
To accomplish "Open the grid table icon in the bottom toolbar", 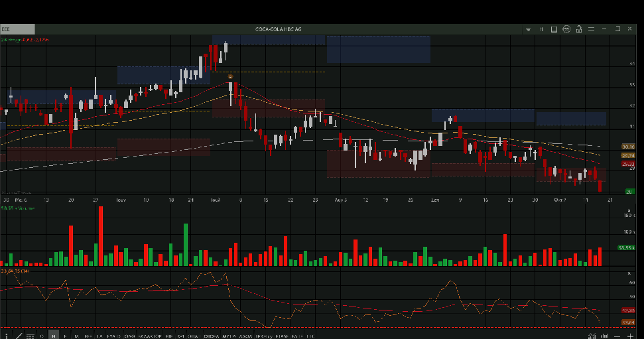I will 30,336.
